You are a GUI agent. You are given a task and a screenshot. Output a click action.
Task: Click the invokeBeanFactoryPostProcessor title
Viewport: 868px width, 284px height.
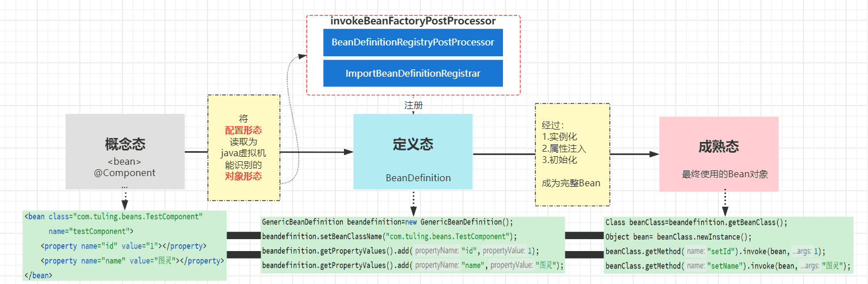(413, 21)
